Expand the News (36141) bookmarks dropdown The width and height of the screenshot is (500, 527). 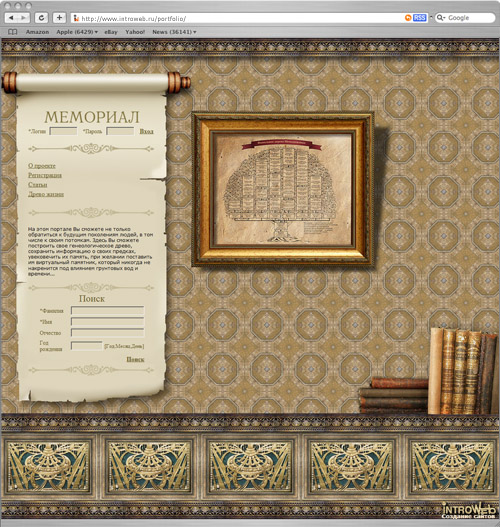(x=174, y=32)
